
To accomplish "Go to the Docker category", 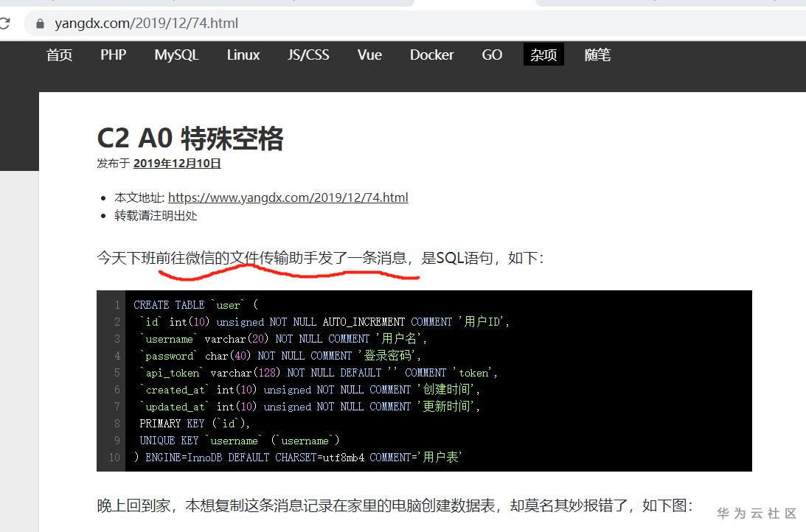I will tap(432, 55).
